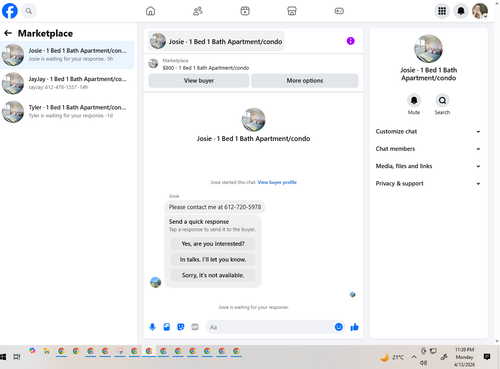500x369 pixels.
Task: Open Windows Start button
Action: [3, 357]
